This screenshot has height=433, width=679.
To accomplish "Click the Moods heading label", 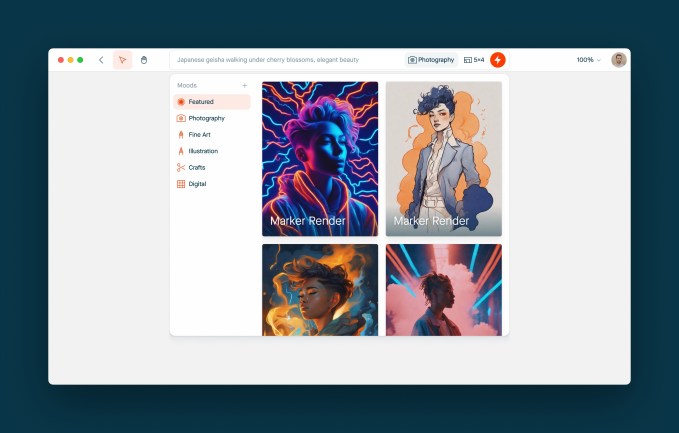I will coord(187,85).
